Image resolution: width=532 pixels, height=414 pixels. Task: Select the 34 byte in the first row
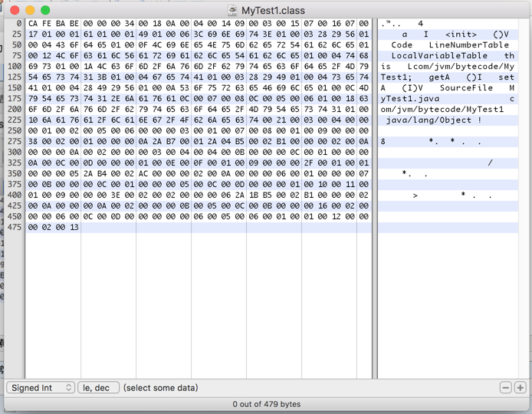[x=130, y=24]
